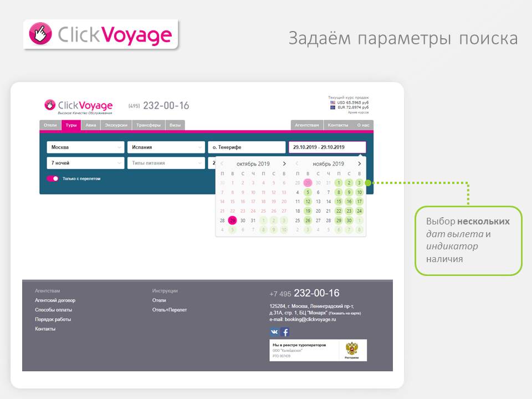Click the ClickVoyage site logo
Screen dimensions: 532x399
pos(79,105)
